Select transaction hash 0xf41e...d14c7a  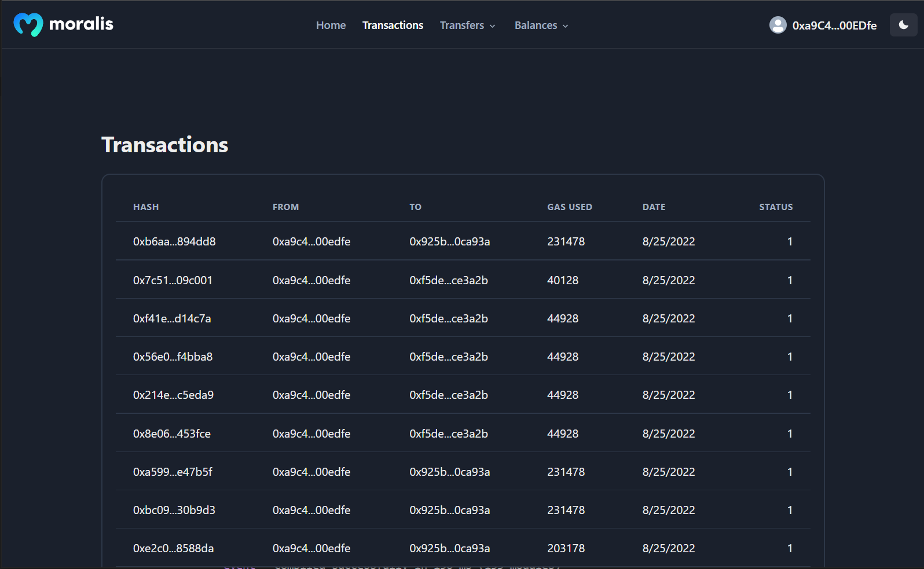172,318
